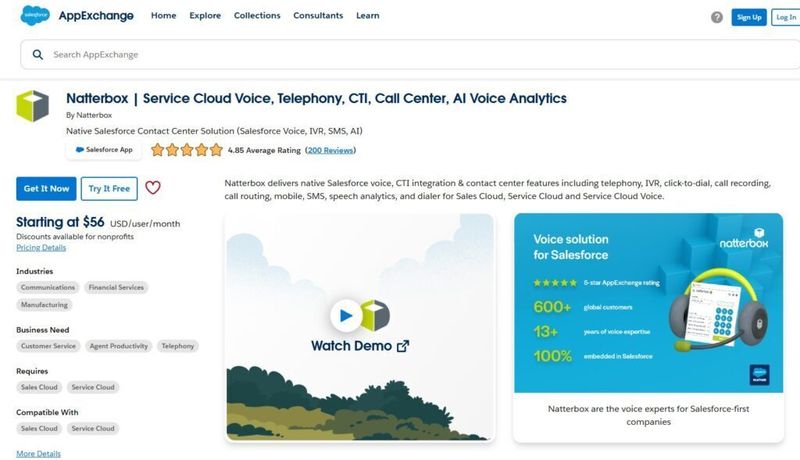Open the Watch Demo external link icon
Image resolution: width=800 pixels, height=460 pixels.
pyautogui.click(x=403, y=346)
